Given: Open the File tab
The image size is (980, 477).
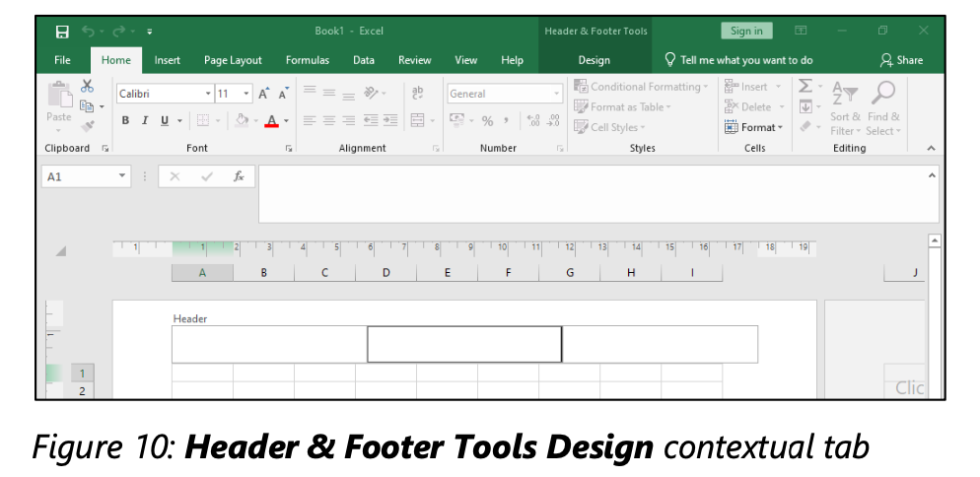Looking at the screenshot, I should 62,60.
